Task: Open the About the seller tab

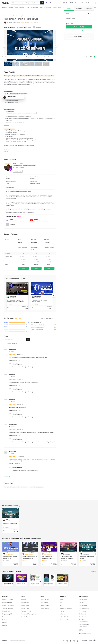Action: tap(20, 57)
